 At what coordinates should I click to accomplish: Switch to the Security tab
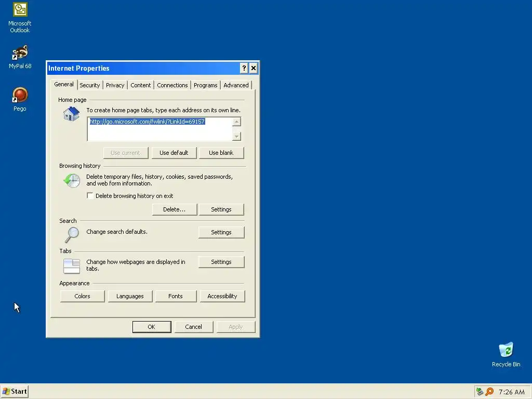point(89,85)
